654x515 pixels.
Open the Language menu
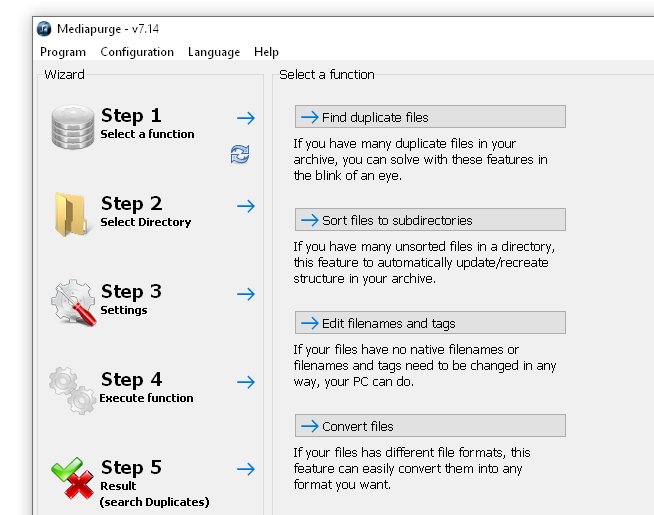[x=214, y=52]
